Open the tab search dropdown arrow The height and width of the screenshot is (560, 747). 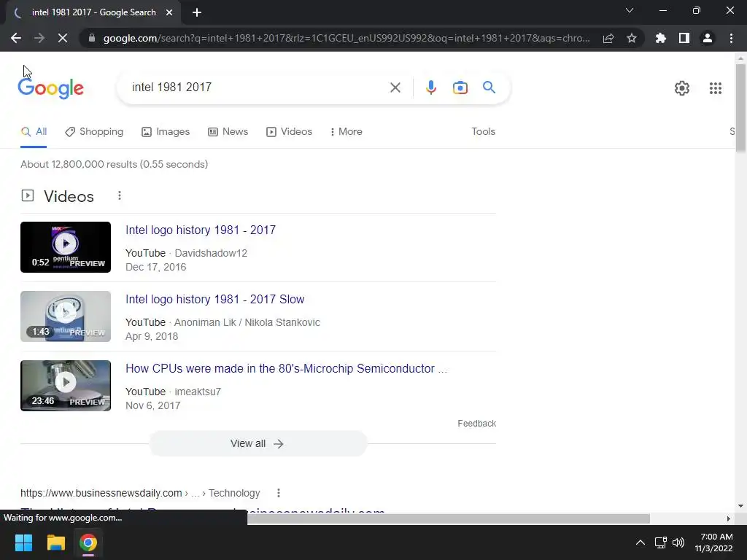(x=630, y=10)
